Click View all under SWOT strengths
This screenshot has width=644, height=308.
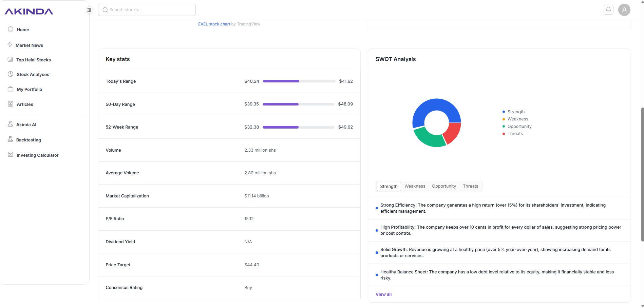383,294
